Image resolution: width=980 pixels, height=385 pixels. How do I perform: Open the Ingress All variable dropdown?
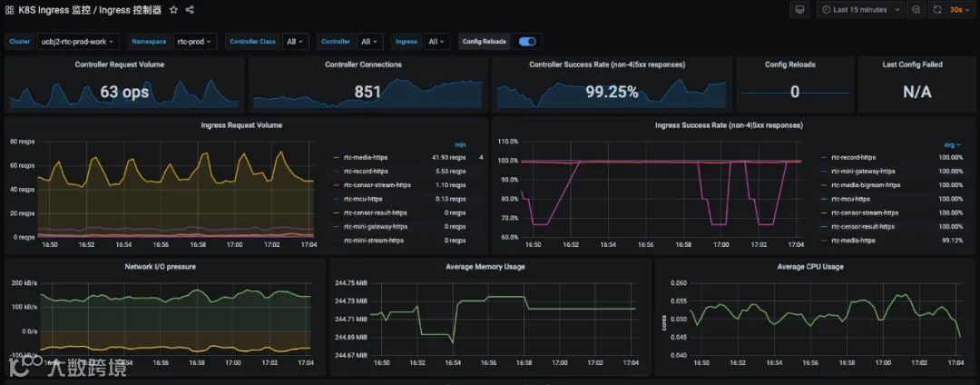[x=436, y=41]
